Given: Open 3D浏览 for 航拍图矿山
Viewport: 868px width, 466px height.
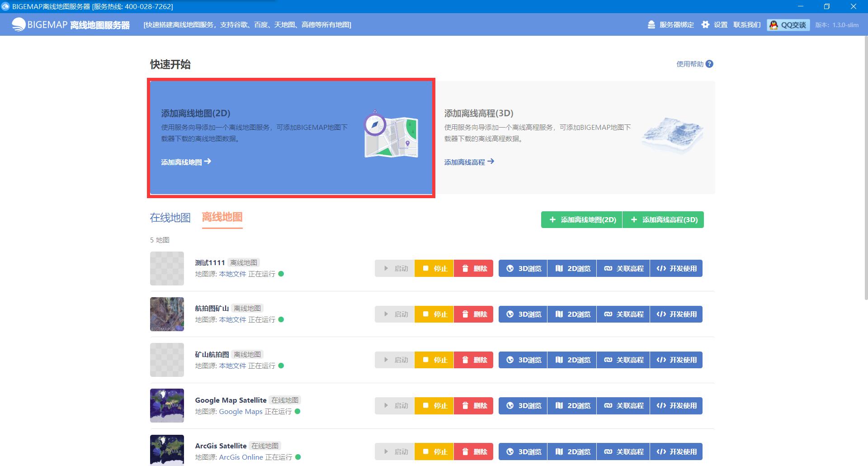Looking at the screenshot, I should 523,314.
